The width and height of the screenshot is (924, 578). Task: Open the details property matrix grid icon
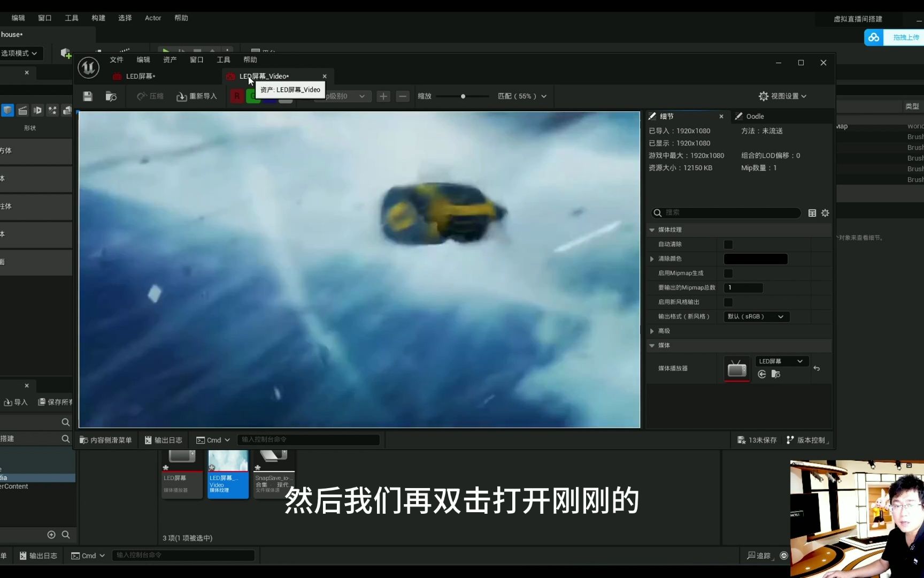(x=812, y=213)
